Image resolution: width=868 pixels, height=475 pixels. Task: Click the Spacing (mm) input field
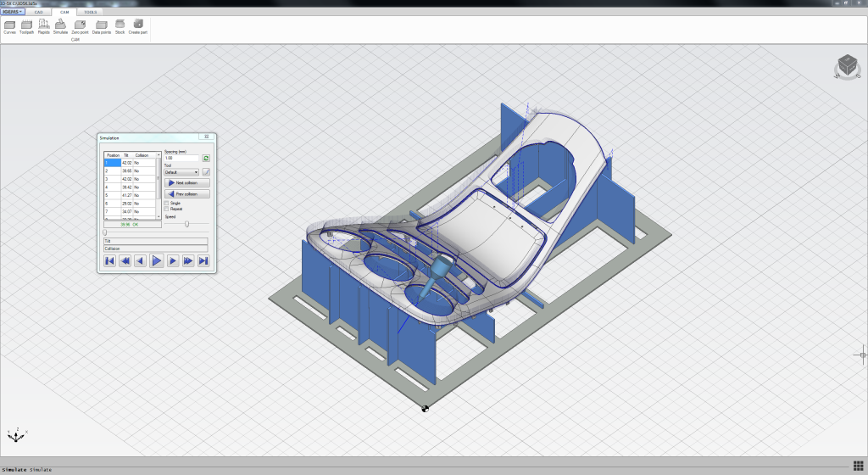click(x=181, y=159)
